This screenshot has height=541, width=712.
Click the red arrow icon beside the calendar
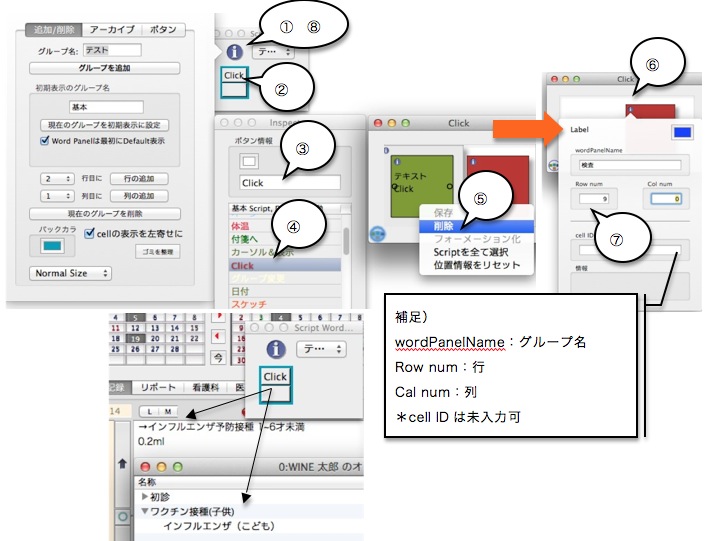[219, 332]
